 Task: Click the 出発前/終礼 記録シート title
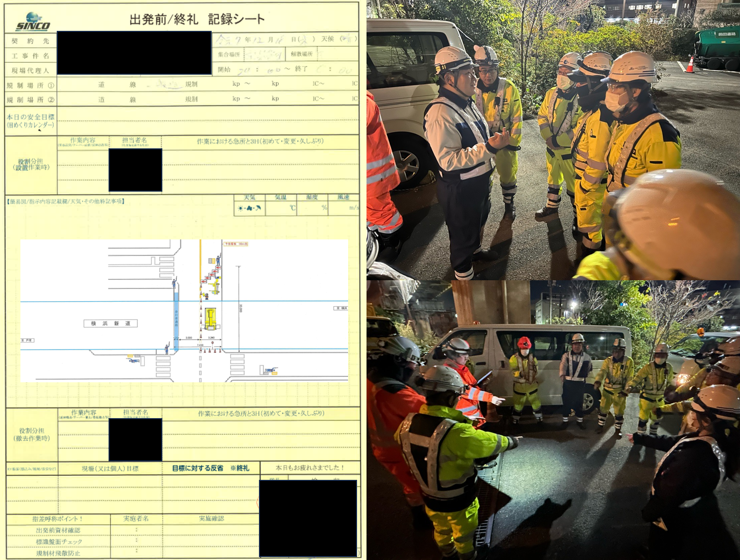click(x=197, y=19)
